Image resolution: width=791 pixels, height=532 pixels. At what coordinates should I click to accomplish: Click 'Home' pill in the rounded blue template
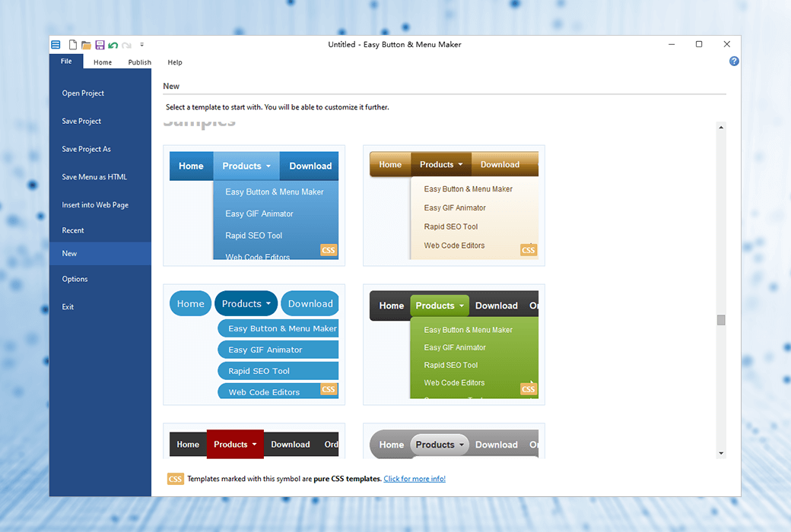pyautogui.click(x=191, y=303)
